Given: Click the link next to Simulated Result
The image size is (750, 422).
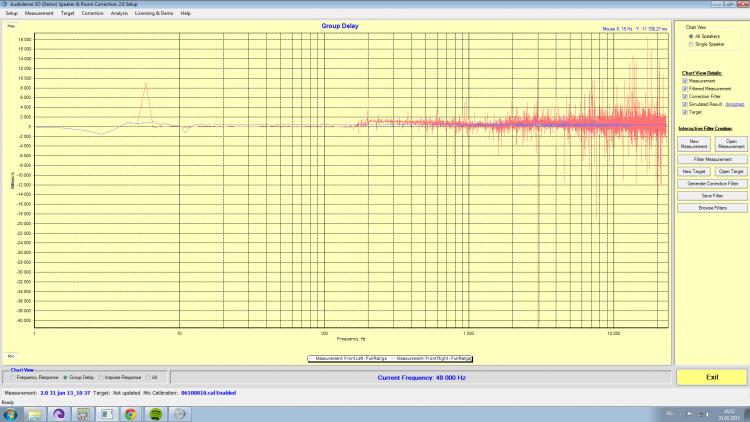Looking at the screenshot, I should coord(734,104).
